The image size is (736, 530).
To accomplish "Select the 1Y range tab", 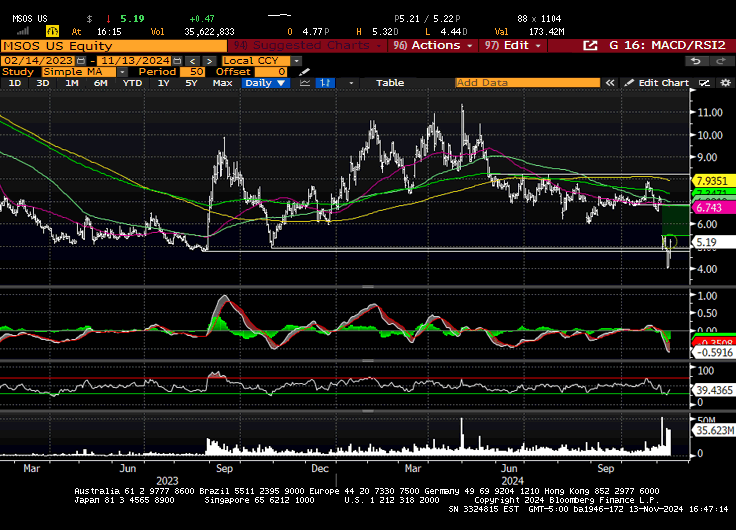I will pos(163,83).
